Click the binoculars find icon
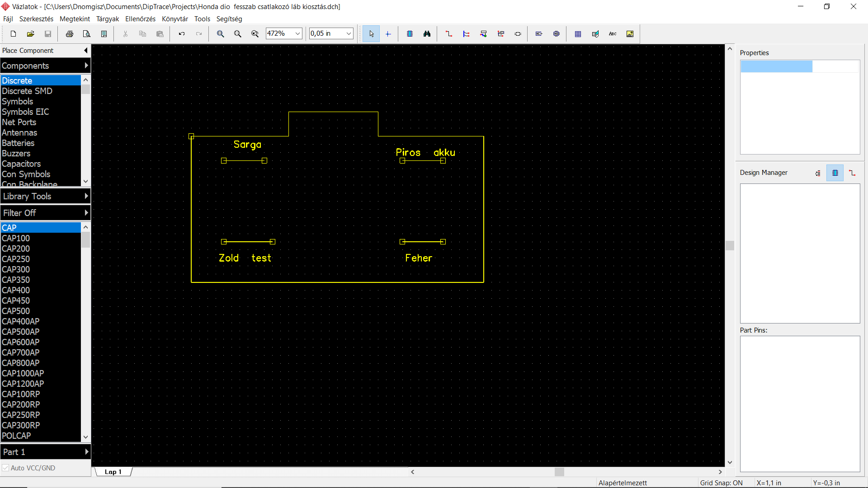868x488 pixels. 427,34
